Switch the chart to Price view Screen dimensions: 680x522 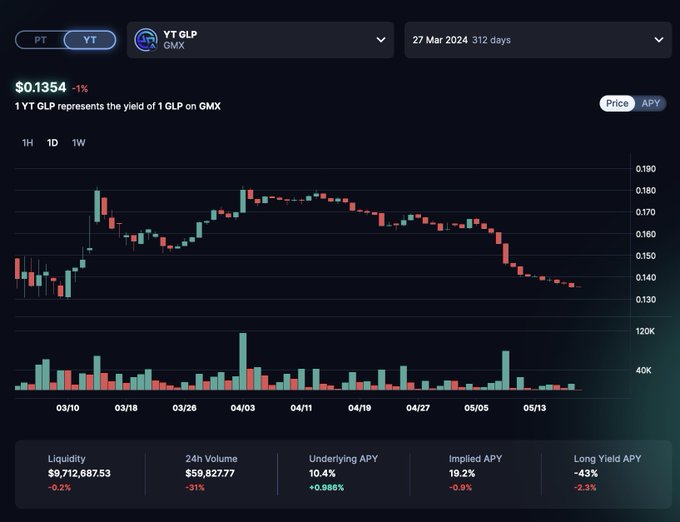tap(617, 103)
